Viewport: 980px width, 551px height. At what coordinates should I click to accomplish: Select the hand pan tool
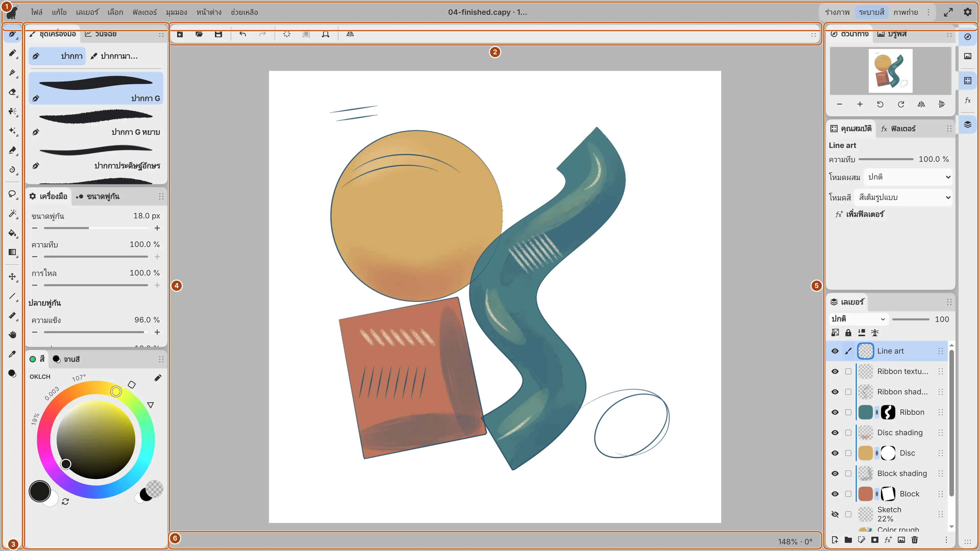point(13,335)
